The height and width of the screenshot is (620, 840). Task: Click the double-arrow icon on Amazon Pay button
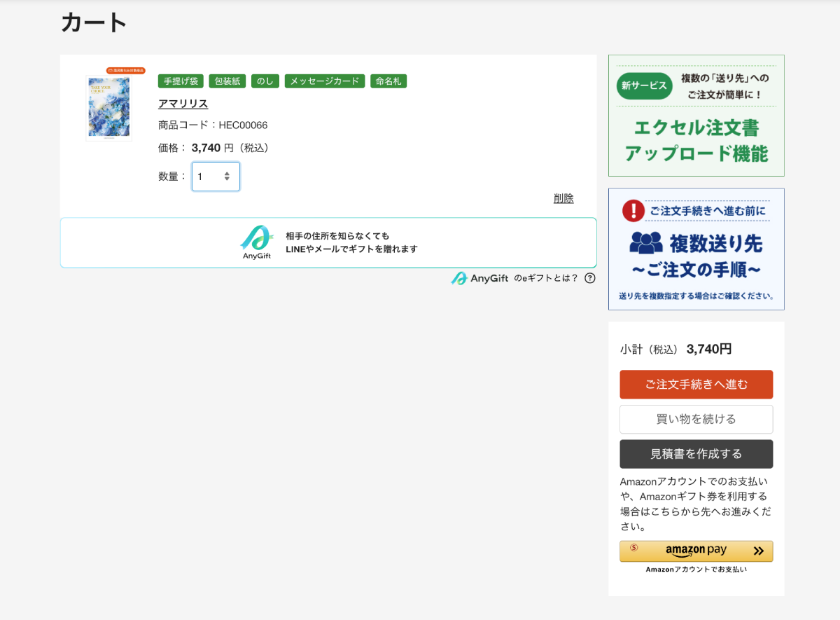[758, 551]
